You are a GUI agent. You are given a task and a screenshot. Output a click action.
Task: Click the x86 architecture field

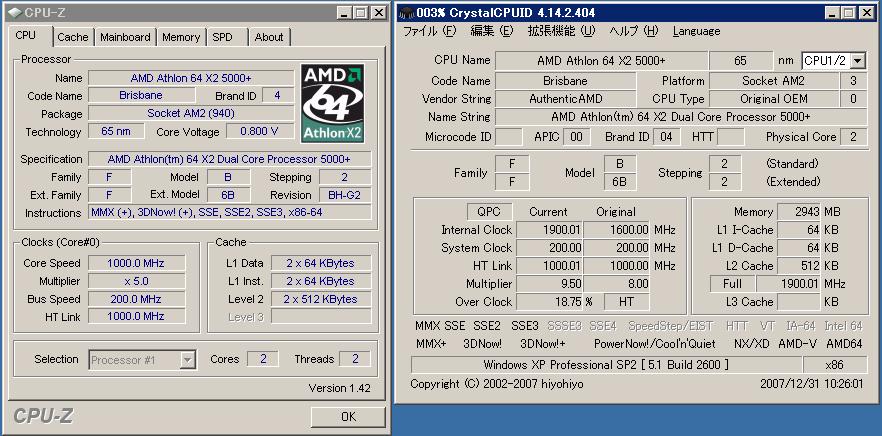click(834, 365)
